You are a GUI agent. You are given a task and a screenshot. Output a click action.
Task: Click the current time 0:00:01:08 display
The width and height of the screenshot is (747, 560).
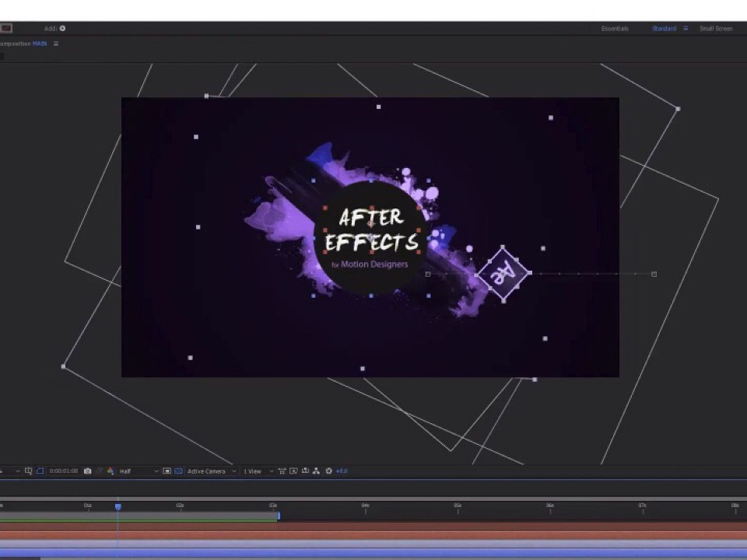point(63,471)
